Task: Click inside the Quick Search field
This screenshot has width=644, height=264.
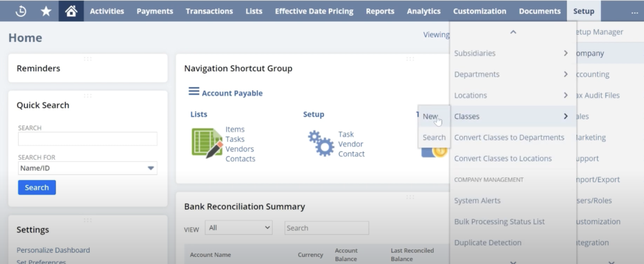Action: click(87, 139)
